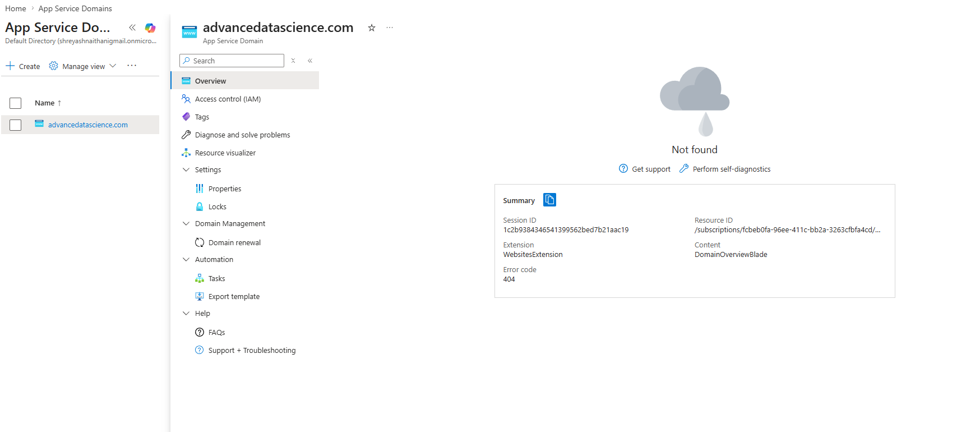Favorite advancedatascience.com with the star icon
The image size is (980, 432).
coord(372,27)
